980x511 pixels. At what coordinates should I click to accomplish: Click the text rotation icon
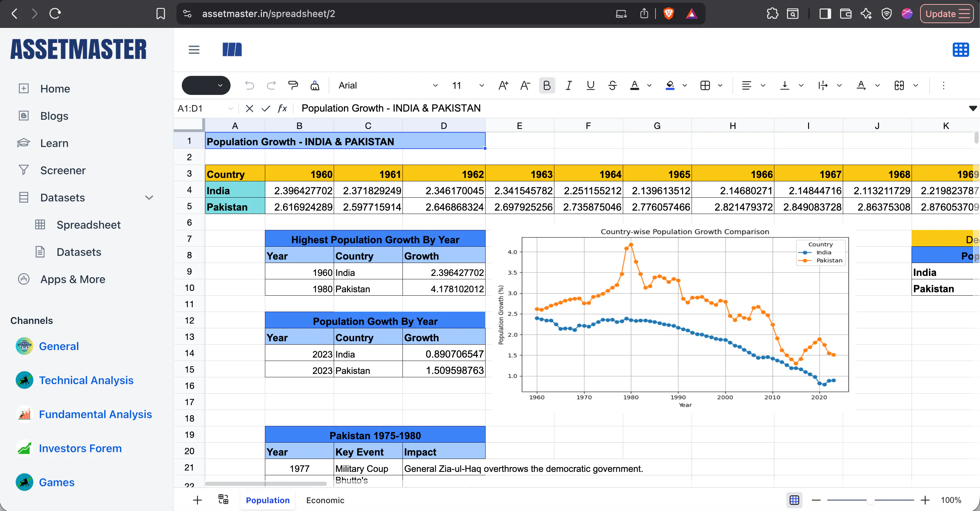pyautogui.click(x=861, y=85)
